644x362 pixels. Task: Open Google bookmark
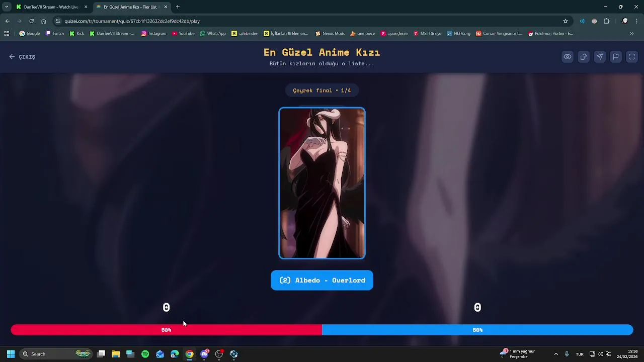coord(30,34)
